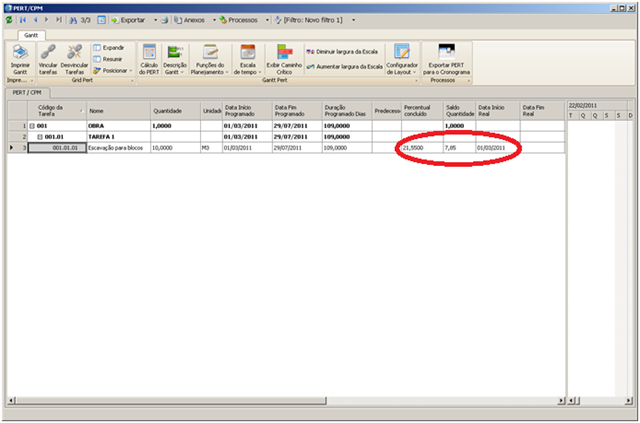Click the Nome column header
The height and width of the screenshot is (423, 640).
[x=119, y=111]
